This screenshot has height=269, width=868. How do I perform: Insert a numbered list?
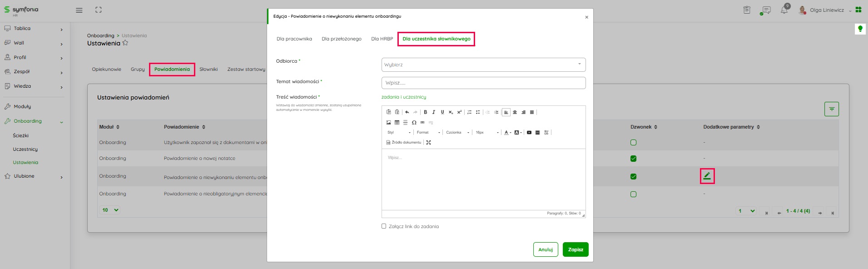pos(469,112)
